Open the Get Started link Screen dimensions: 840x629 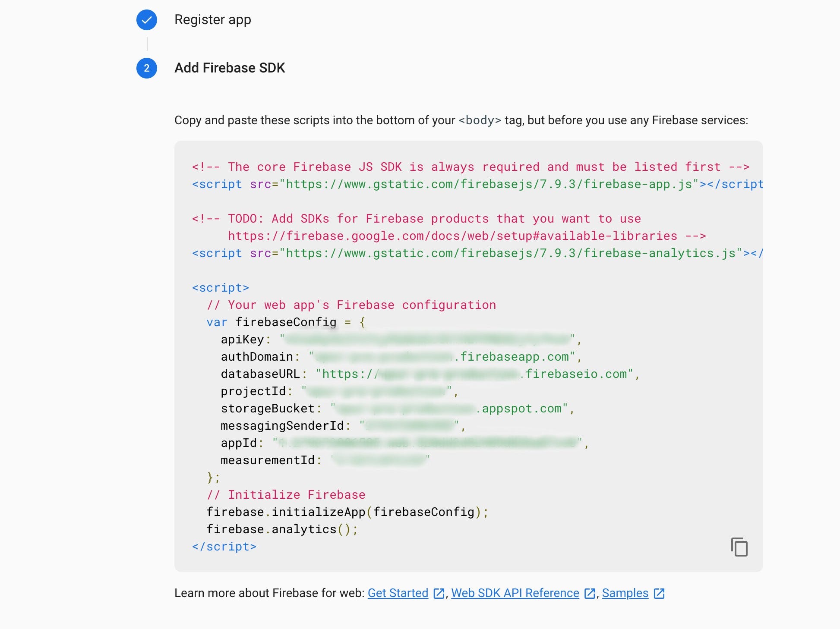pyautogui.click(x=398, y=593)
